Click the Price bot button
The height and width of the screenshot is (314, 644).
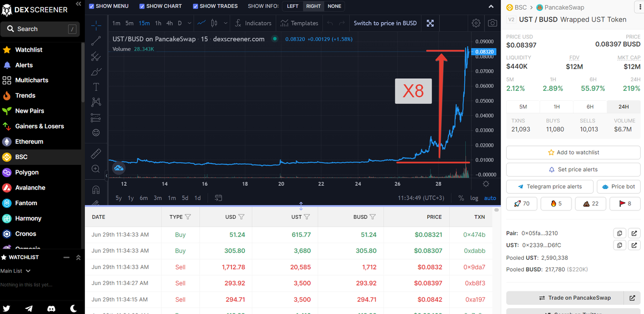tap(619, 186)
